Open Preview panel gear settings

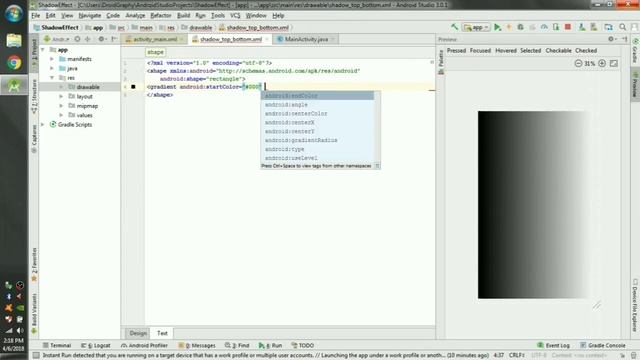[611, 39]
